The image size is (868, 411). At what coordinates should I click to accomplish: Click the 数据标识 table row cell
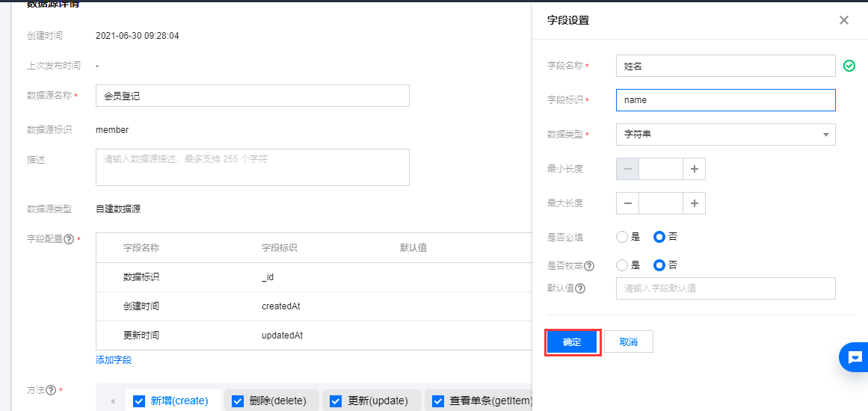141,277
